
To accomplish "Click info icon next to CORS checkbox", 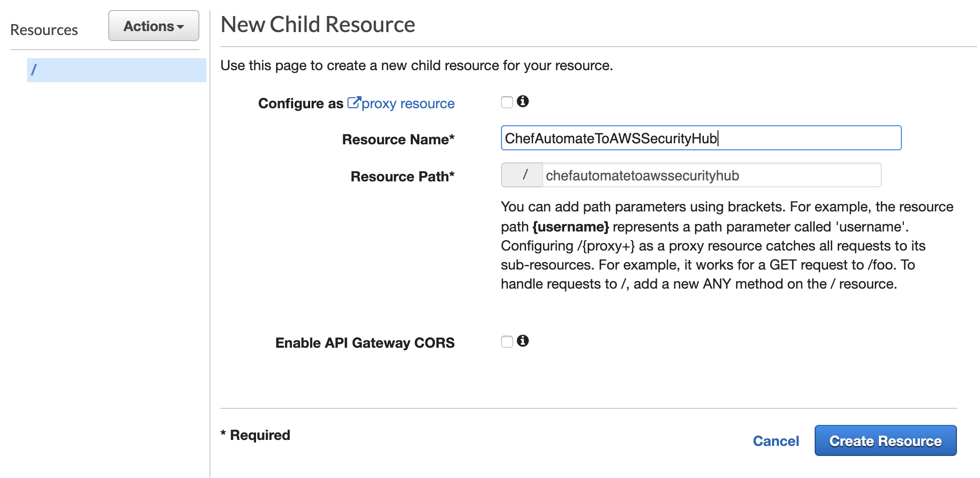I will point(523,341).
